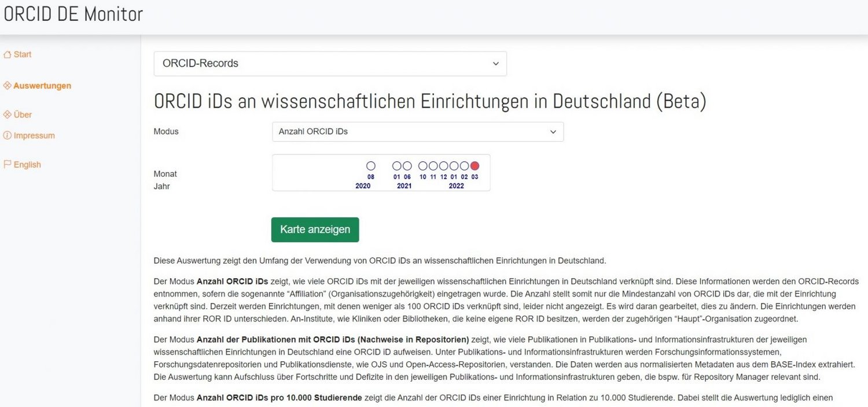Click bold text Anzahl ORCID iDs after Der Modus

point(233,282)
